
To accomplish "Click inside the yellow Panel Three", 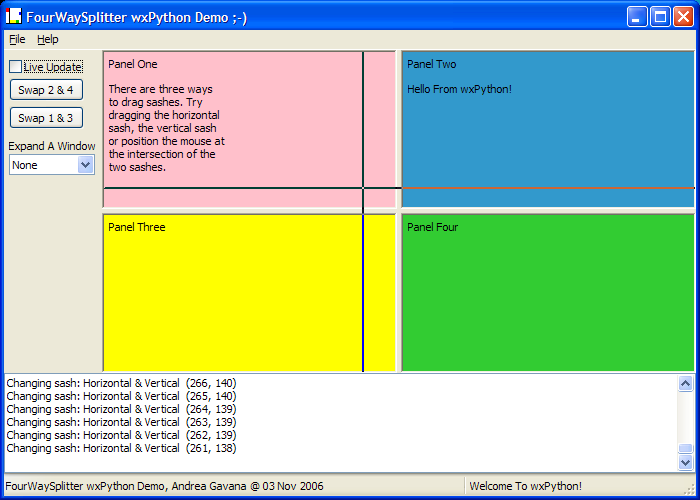I will click(x=230, y=300).
